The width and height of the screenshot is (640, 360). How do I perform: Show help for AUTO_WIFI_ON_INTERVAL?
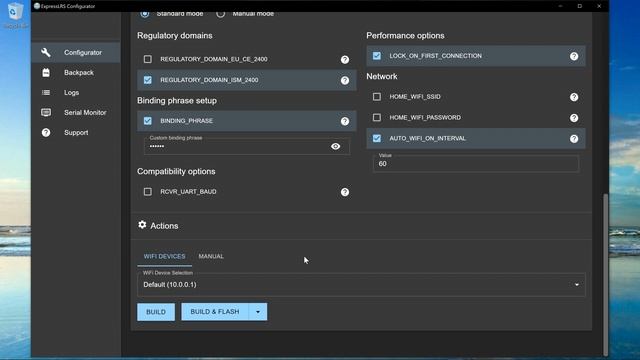574,139
